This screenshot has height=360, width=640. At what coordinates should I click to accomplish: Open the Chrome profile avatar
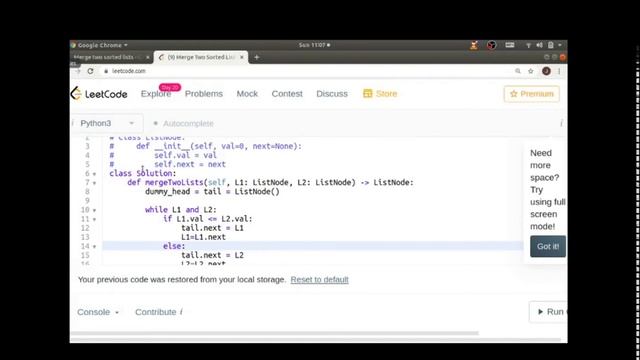pos(546,71)
